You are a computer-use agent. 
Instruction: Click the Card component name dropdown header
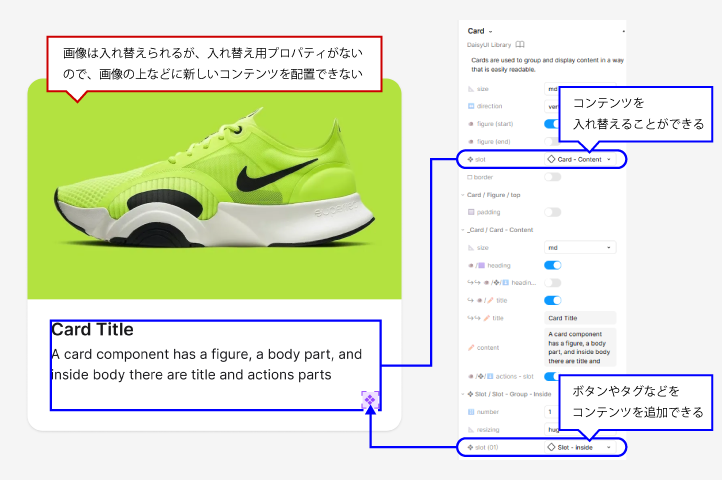tap(481, 31)
